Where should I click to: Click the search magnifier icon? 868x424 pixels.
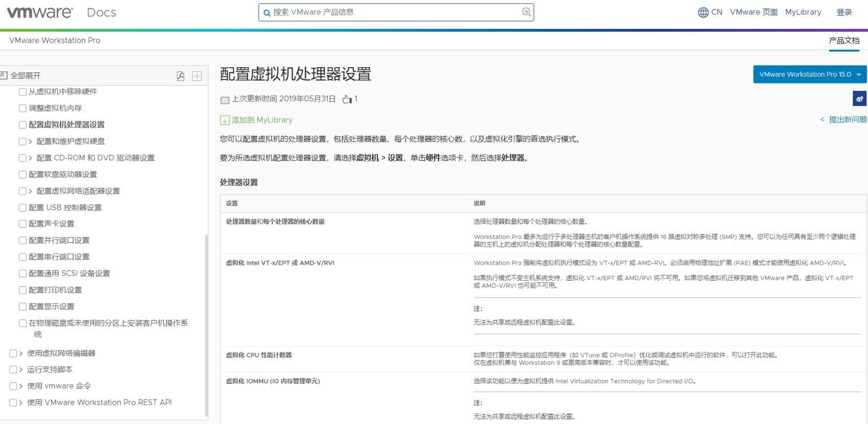[x=267, y=12]
